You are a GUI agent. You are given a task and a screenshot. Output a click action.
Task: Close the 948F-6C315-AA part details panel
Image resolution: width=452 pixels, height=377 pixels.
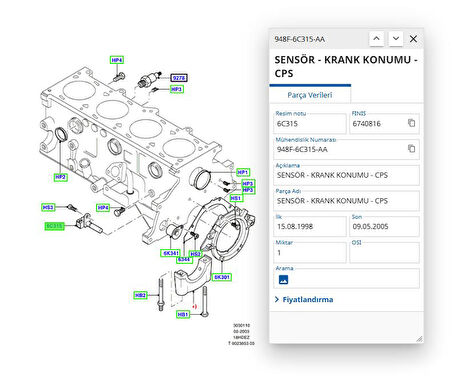[x=413, y=39]
